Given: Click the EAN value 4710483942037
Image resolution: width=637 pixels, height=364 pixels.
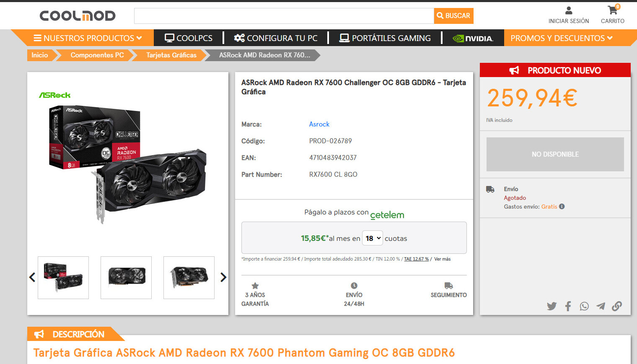Looking at the screenshot, I should [333, 158].
